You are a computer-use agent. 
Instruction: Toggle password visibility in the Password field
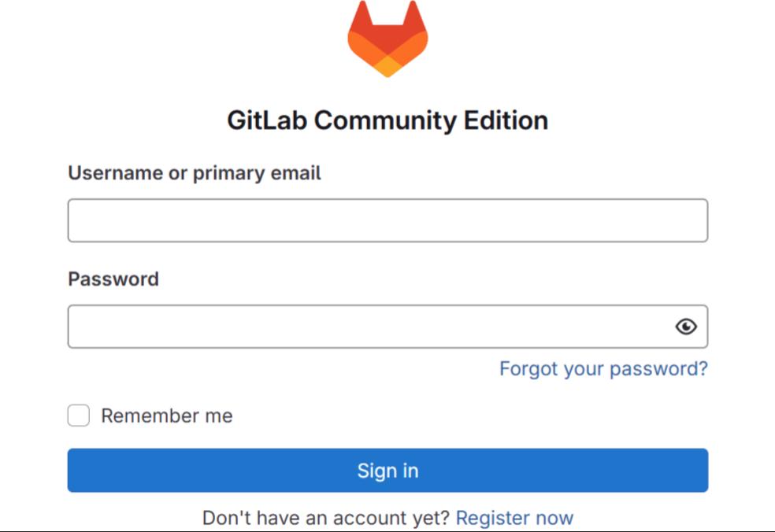tap(686, 327)
